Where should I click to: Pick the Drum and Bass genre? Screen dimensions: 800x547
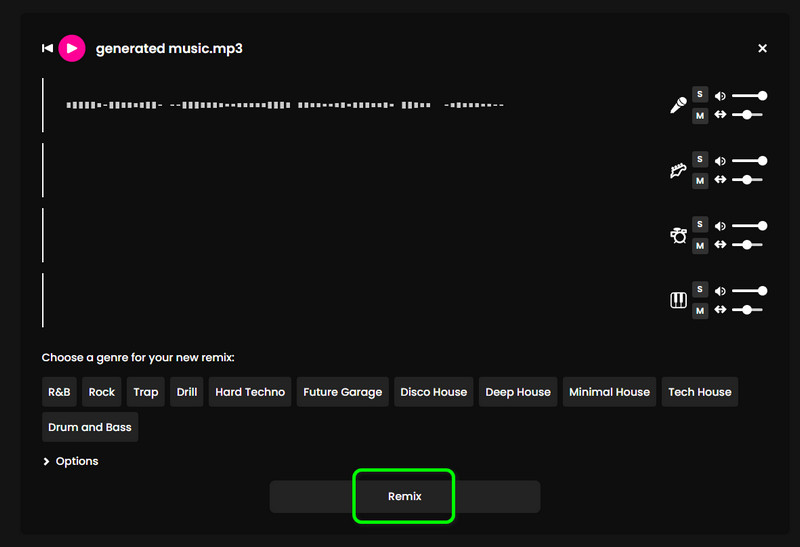click(x=89, y=427)
